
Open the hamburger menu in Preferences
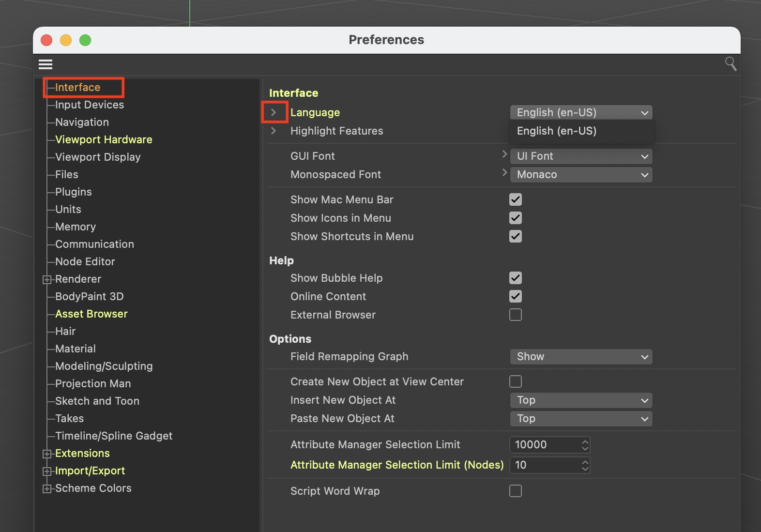(46, 64)
